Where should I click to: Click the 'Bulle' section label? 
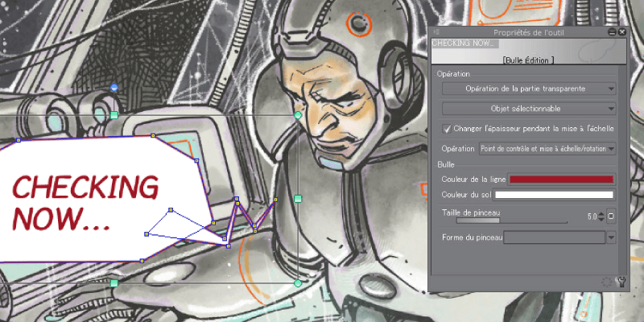[x=446, y=165]
